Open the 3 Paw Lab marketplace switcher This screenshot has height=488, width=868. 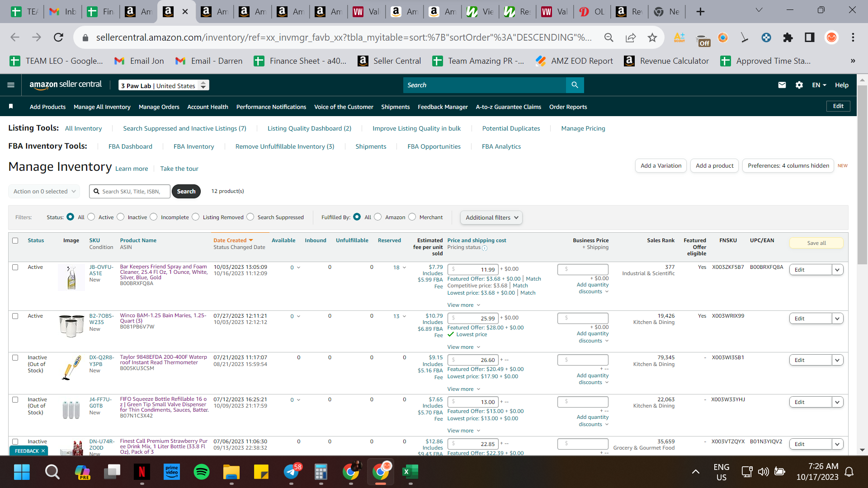click(164, 85)
